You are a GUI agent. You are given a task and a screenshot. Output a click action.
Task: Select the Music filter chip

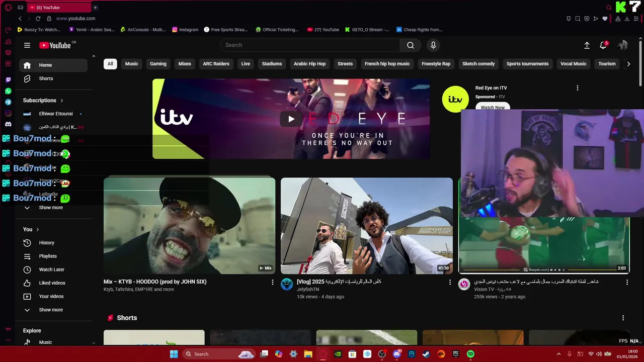pyautogui.click(x=132, y=64)
